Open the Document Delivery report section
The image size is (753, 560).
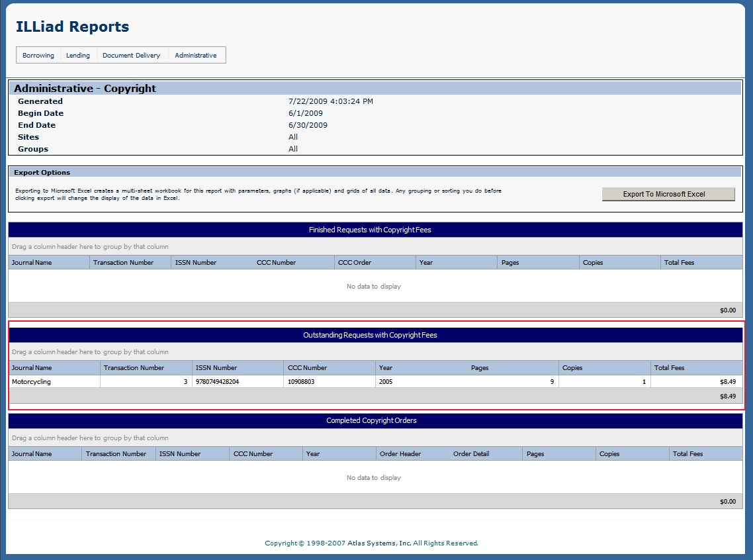tap(131, 55)
